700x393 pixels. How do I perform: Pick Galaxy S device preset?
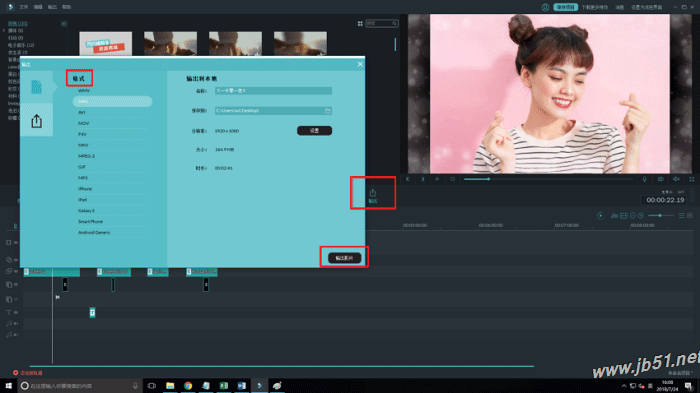(87, 211)
